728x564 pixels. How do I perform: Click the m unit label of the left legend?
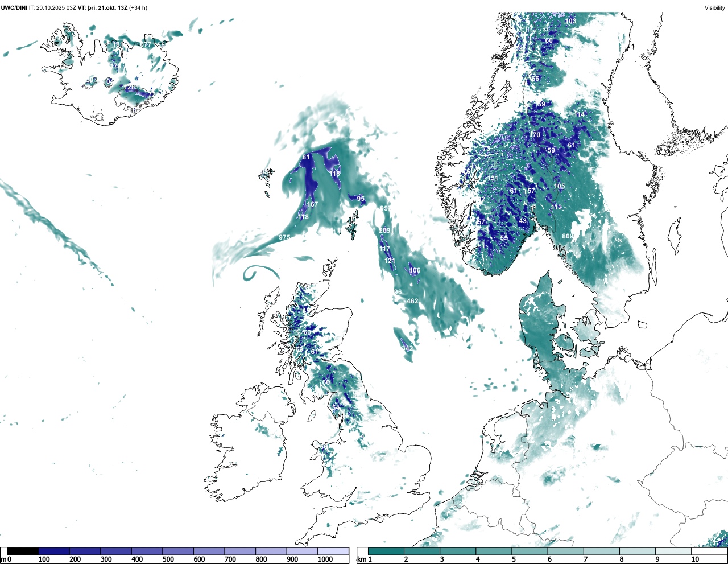click(3, 559)
